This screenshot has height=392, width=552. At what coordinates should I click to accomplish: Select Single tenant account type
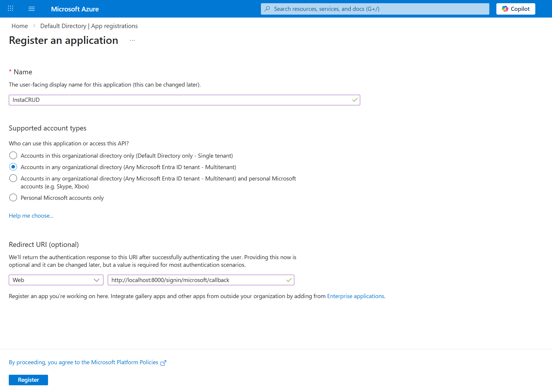pyautogui.click(x=13, y=155)
